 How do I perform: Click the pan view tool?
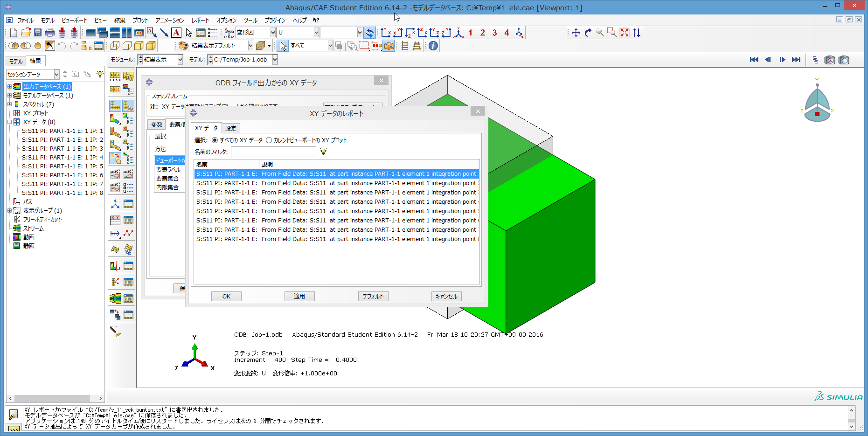click(x=576, y=33)
